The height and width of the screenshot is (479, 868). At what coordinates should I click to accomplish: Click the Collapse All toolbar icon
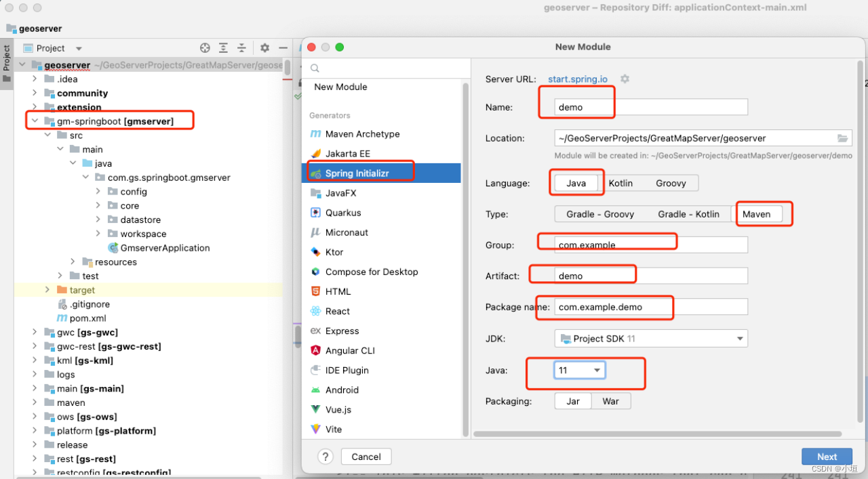(241, 48)
